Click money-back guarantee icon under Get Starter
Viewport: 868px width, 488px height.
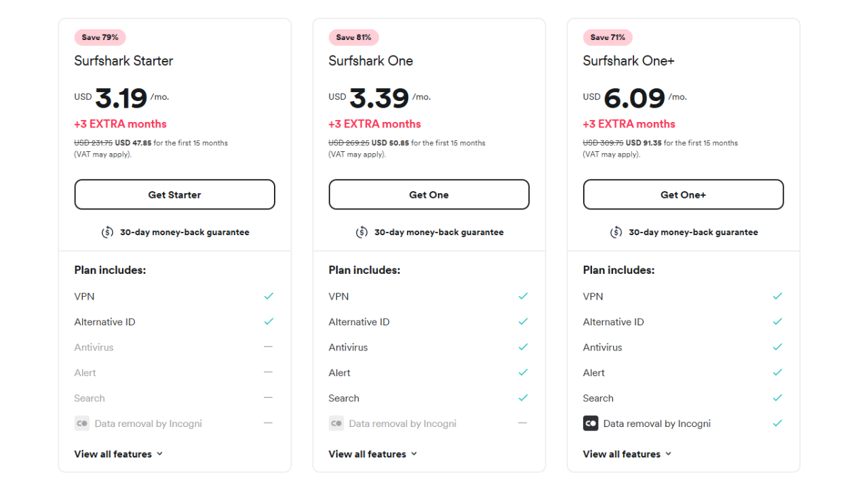click(x=108, y=232)
